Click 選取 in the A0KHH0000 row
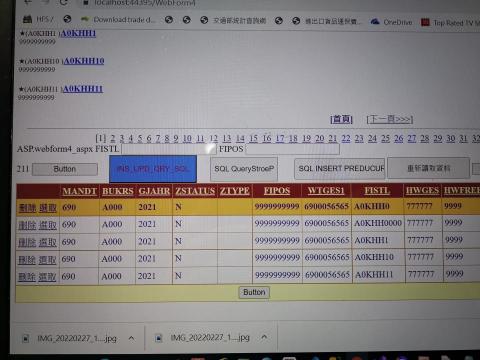The image size is (480, 360). 48,225
